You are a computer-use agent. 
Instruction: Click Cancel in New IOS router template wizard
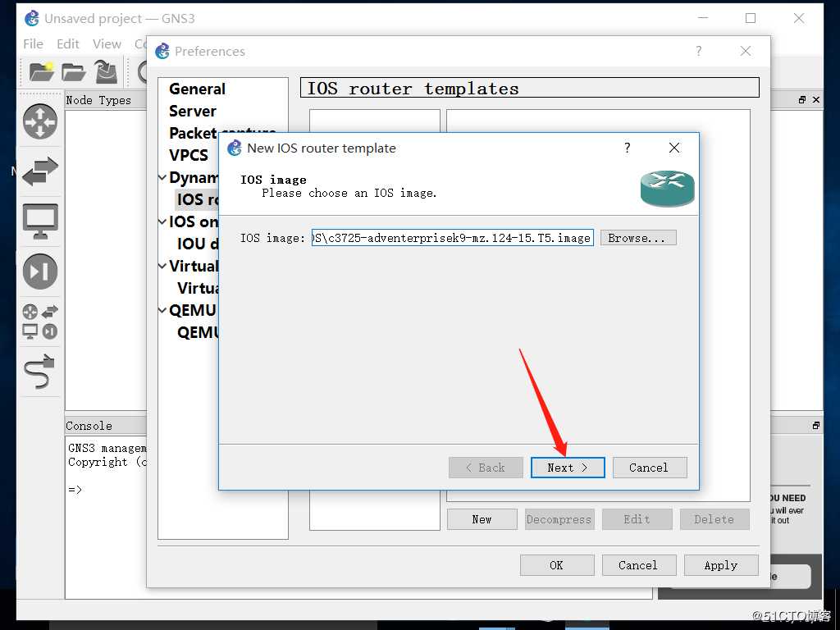650,468
